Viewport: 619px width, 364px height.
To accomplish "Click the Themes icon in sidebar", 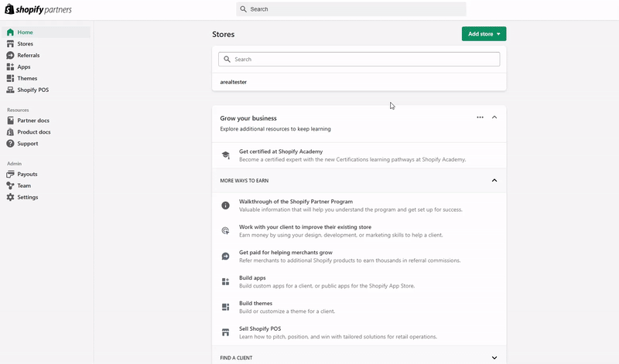I will tap(10, 78).
